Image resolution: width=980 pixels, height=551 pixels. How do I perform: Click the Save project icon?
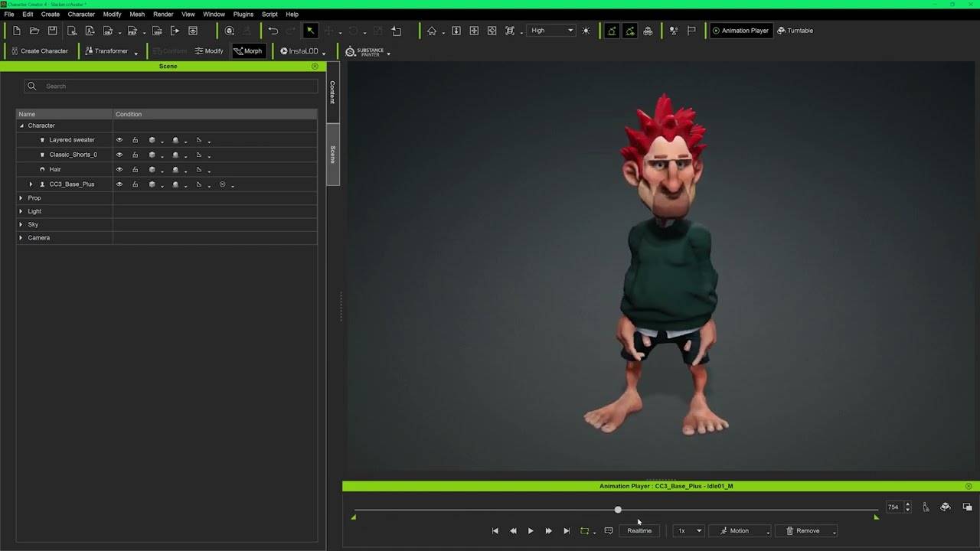(52, 31)
